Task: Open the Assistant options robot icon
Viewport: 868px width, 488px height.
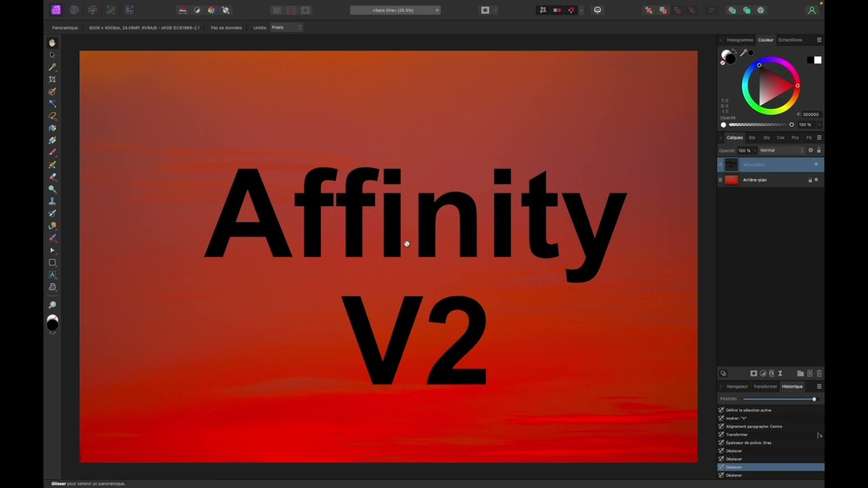Action: (x=597, y=10)
